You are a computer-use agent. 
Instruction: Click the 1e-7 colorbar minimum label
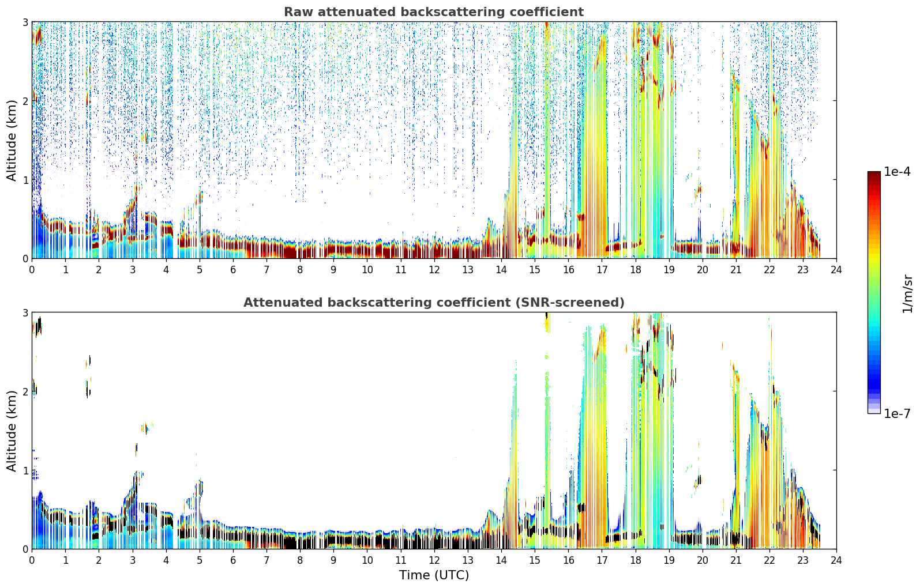tap(897, 414)
